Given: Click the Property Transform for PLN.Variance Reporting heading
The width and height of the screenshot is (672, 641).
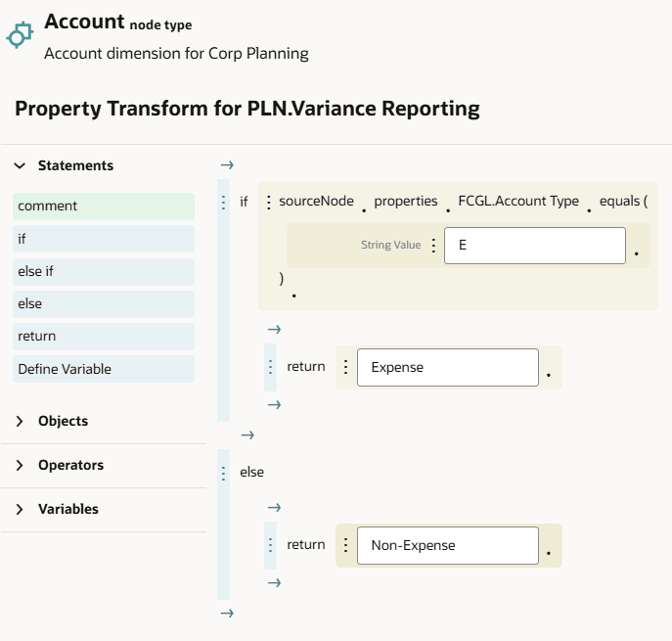Looking at the screenshot, I should click(247, 109).
